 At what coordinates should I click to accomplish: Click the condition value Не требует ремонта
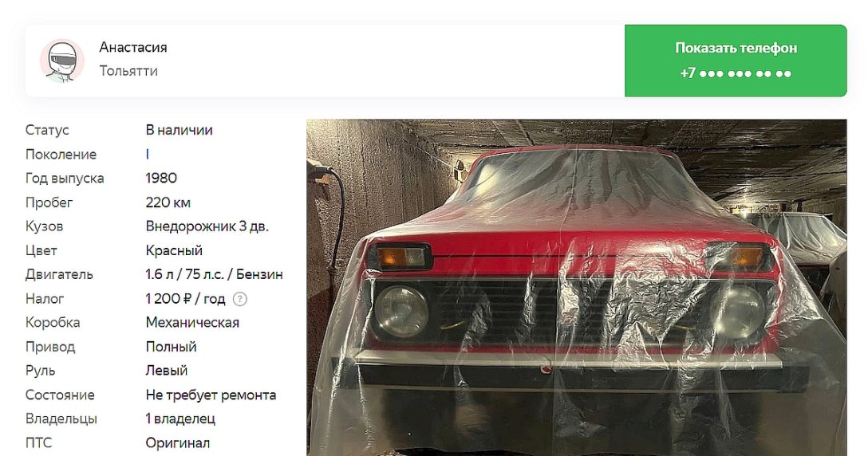tap(211, 395)
